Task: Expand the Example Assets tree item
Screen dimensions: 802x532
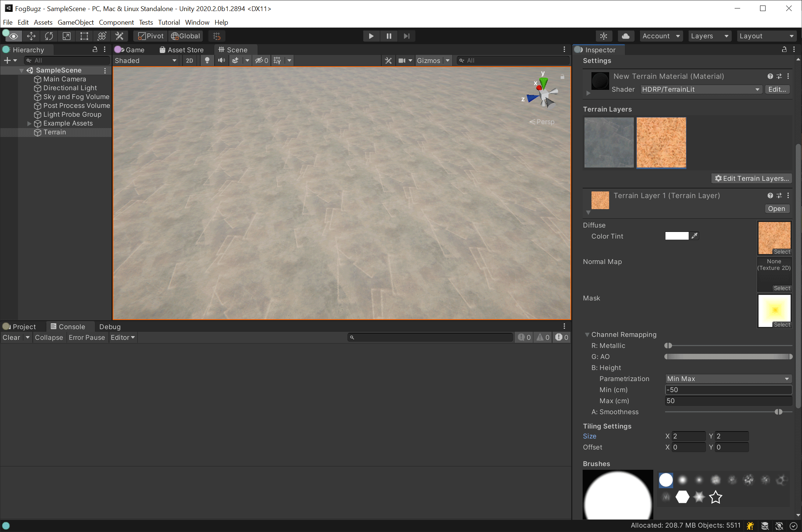Action: tap(29, 124)
